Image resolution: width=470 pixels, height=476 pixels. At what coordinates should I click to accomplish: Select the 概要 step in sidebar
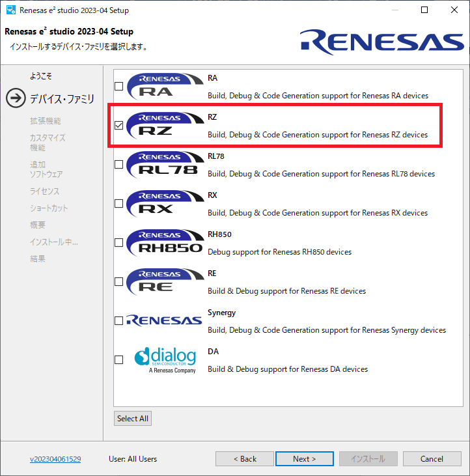click(x=38, y=225)
